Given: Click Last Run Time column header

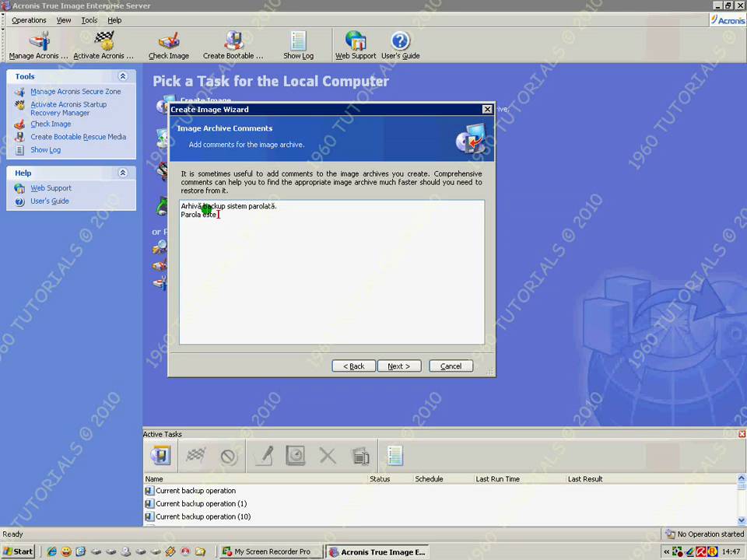Looking at the screenshot, I should coord(519,478).
